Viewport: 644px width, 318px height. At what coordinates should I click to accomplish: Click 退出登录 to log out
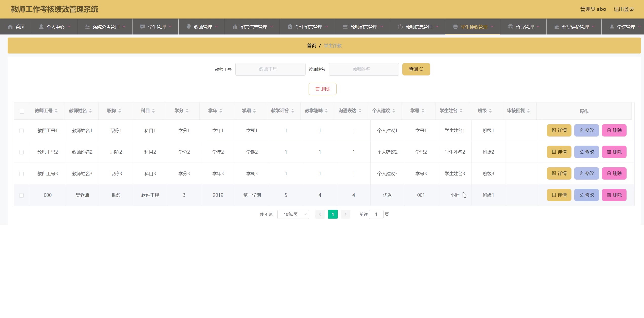623,9
